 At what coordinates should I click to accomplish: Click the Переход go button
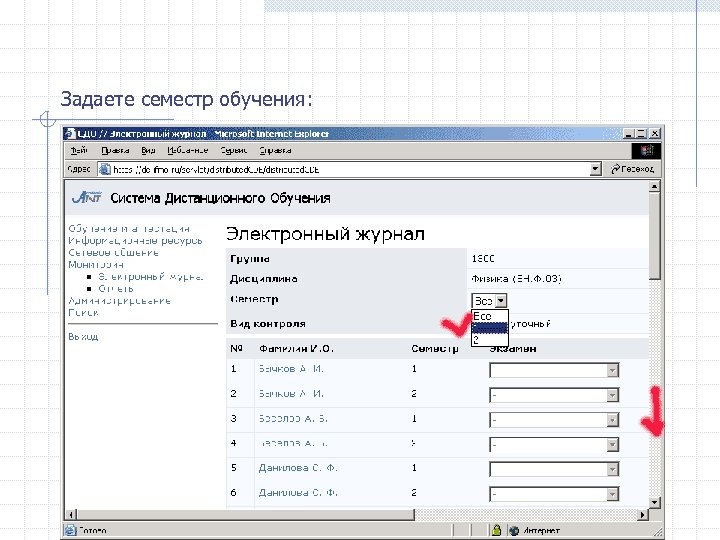[x=632, y=169]
